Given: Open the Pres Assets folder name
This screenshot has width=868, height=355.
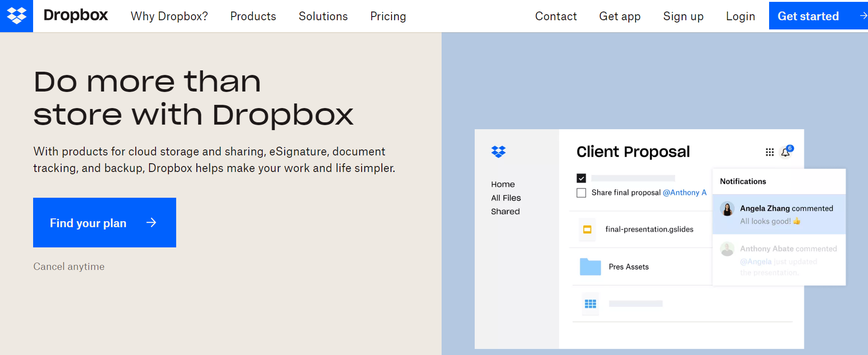Looking at the screenshot, I should (628, 267).
